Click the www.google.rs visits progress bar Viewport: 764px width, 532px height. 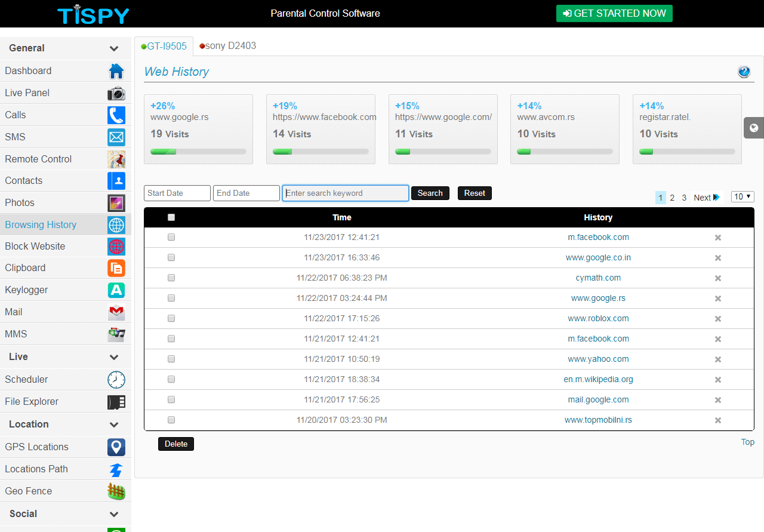click(x=198, y=152)
